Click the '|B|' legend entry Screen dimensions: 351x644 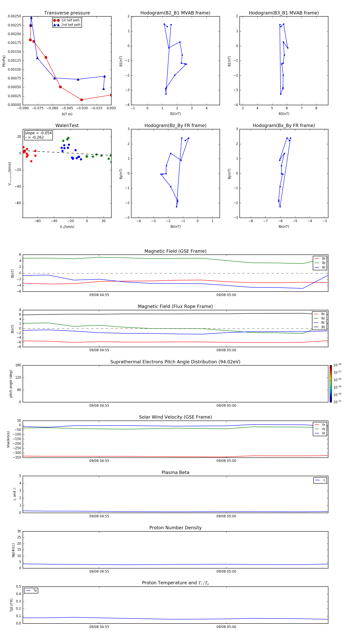(320, 327)
